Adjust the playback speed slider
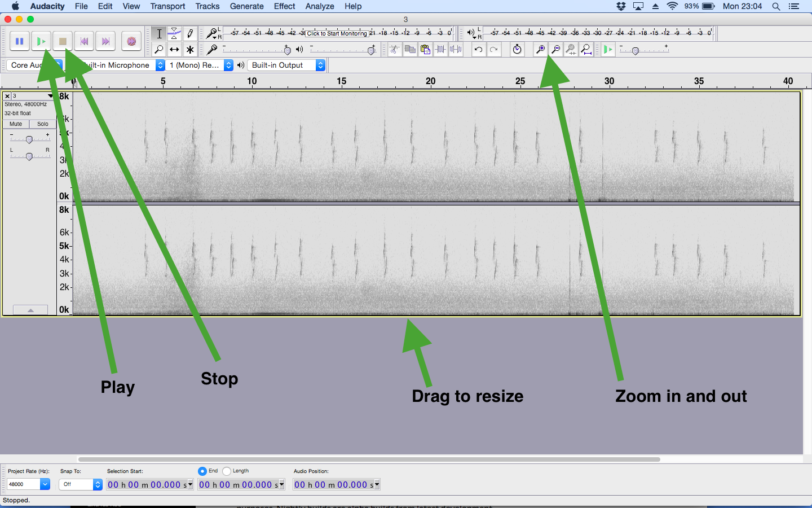Image resolution: width=812 pixels, height=508 pixels. pyautogui.click(x=636, y=51)
